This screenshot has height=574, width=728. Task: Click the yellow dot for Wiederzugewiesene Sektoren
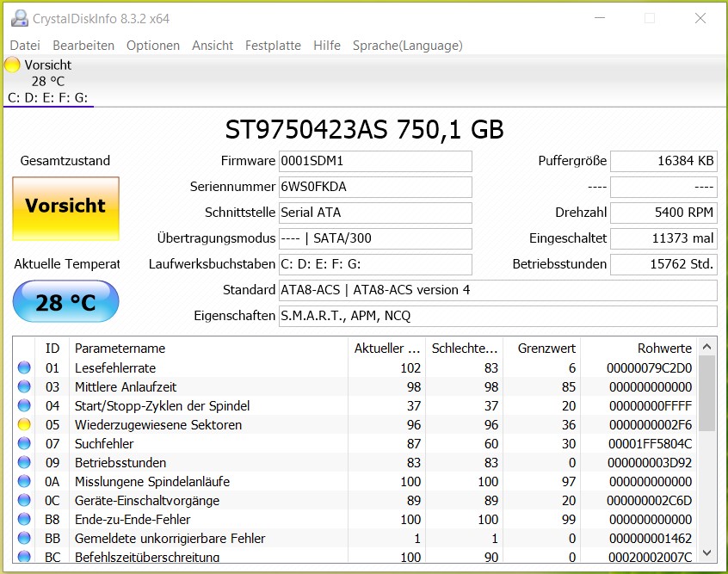click(x=24, y=424)
